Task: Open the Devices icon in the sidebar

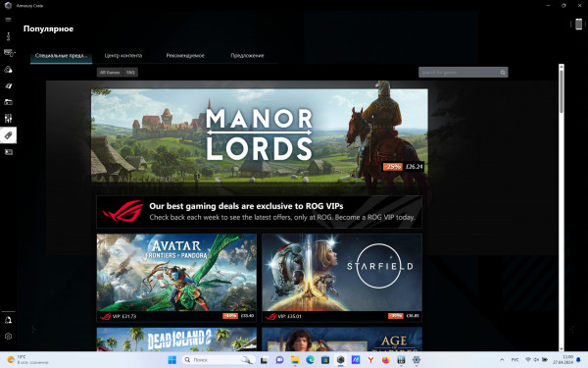Action: pos(8,53)
